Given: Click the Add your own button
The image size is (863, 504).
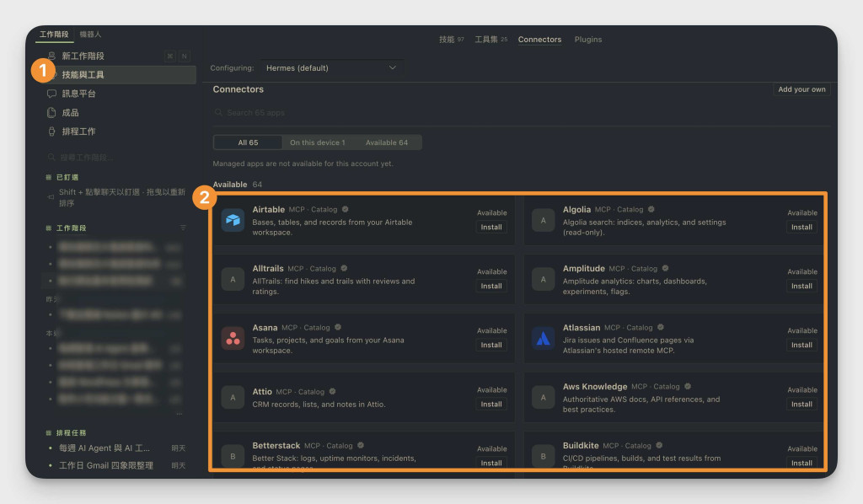Looking at the screenshot, I should [x=801, y=89].
